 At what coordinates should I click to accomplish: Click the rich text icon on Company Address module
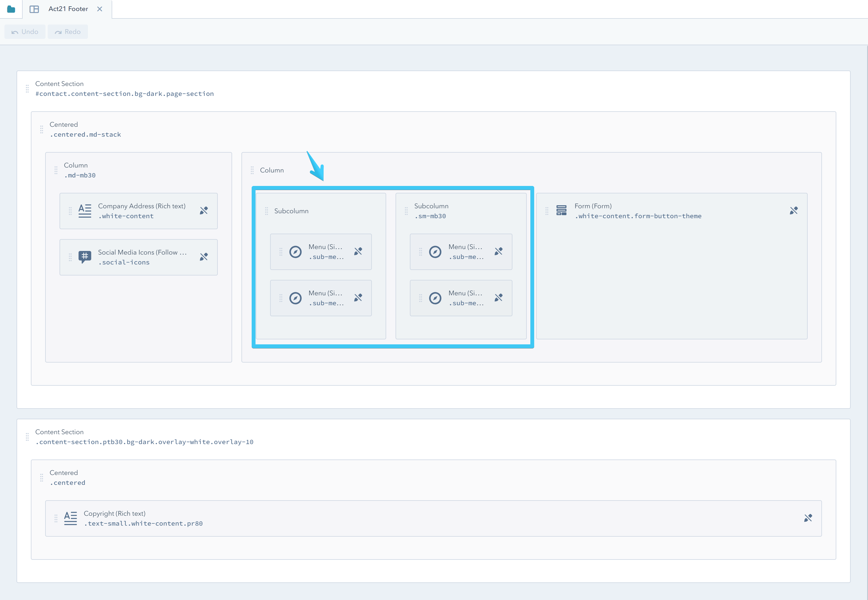[84, 211]
